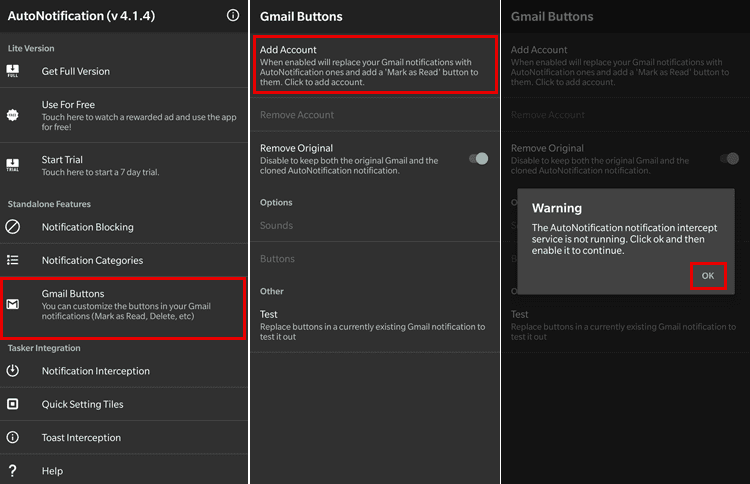
Task: Click the Warning dialog title
Action: click(557, 208)
